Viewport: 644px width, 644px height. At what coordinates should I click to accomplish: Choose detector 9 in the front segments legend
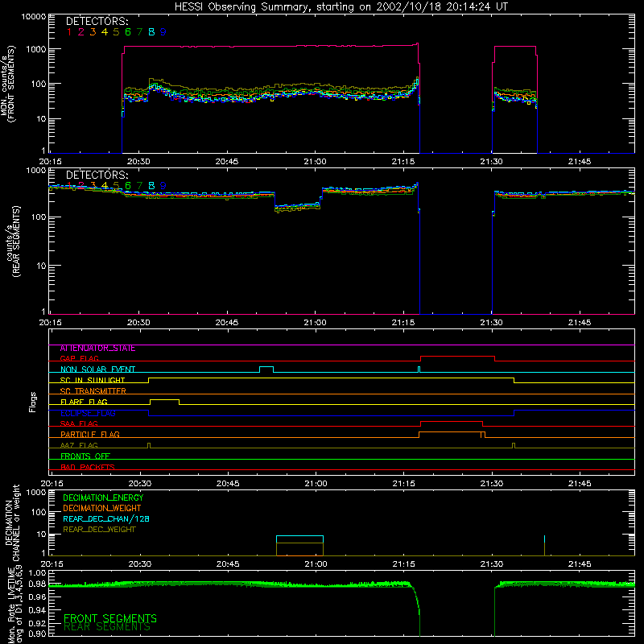pos(163,32)
